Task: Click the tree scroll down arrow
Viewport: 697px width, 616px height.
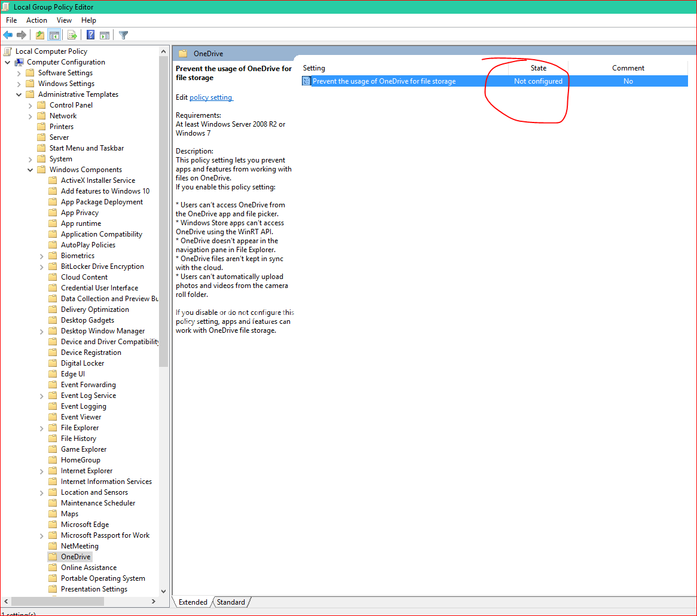Action: click(164, 591)
